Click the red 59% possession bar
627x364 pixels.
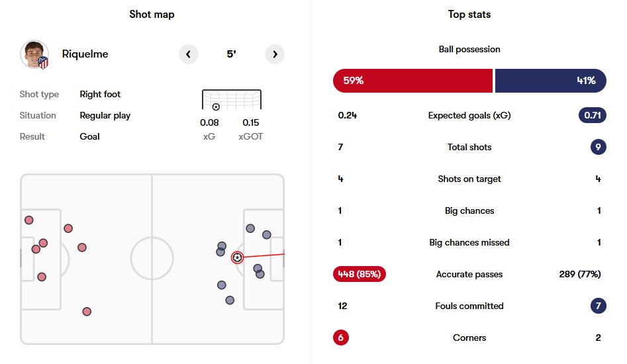[x=412, y=81]
